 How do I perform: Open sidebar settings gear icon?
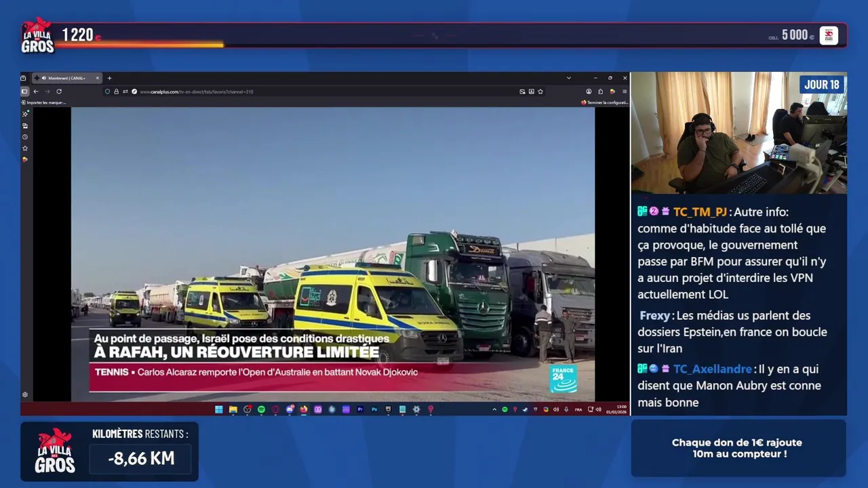pos(25,394)
